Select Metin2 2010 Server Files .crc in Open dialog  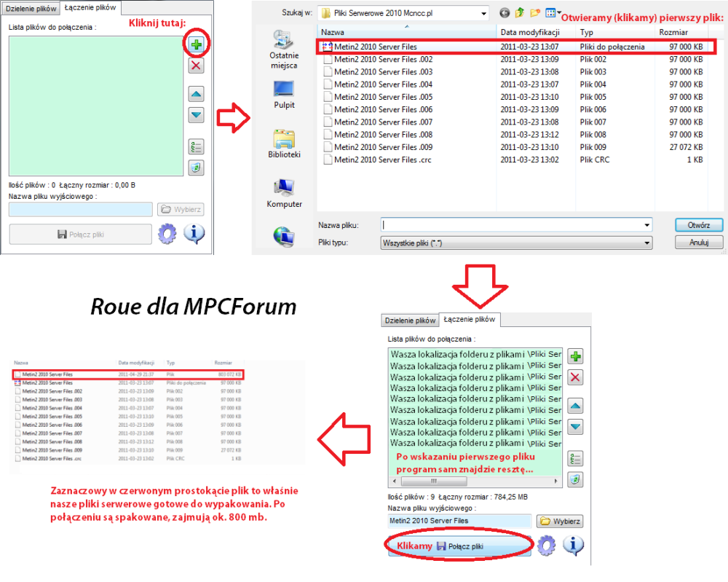click(x=513, y=160)
